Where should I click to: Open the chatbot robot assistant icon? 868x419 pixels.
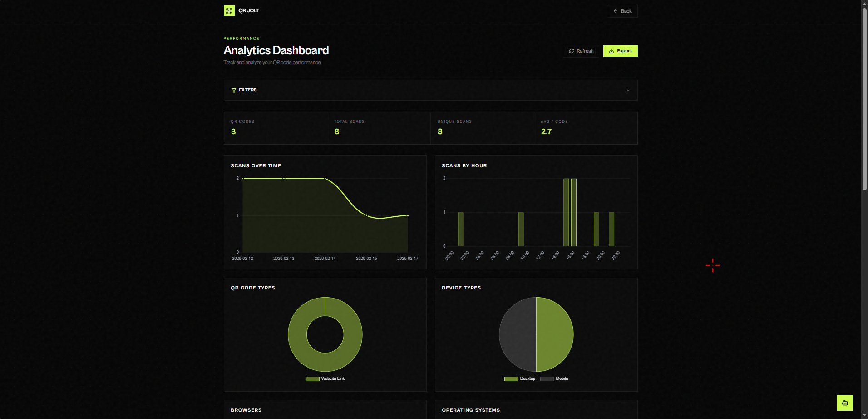(x=845, y=403)
